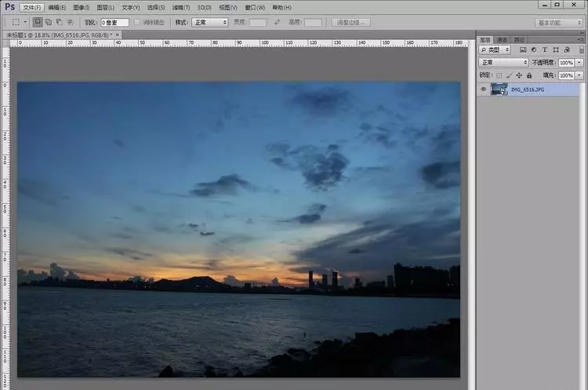Restore down the Photoshop window
The height and width of the screenshot is (390, 588).
click(557, 5)
